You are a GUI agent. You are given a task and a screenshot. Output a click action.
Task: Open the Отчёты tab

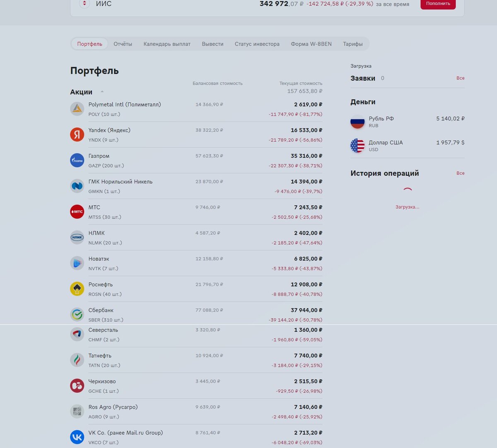coord(123,44)
